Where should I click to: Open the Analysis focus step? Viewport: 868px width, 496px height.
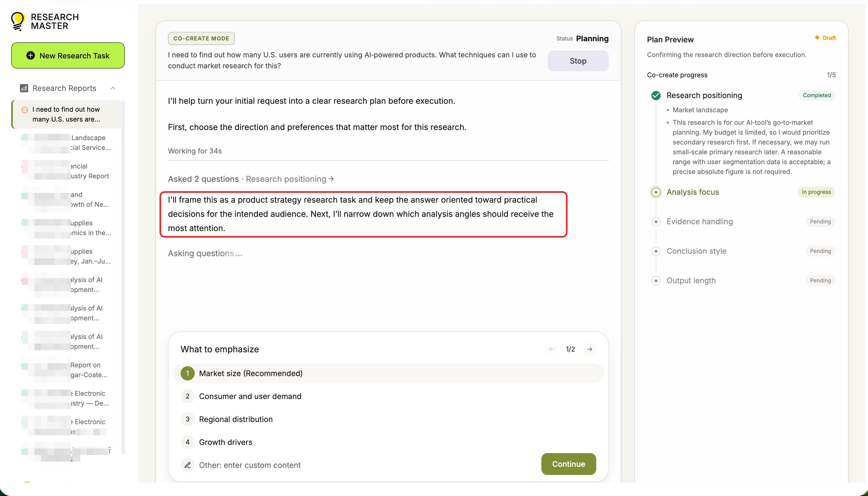[693, 192]
